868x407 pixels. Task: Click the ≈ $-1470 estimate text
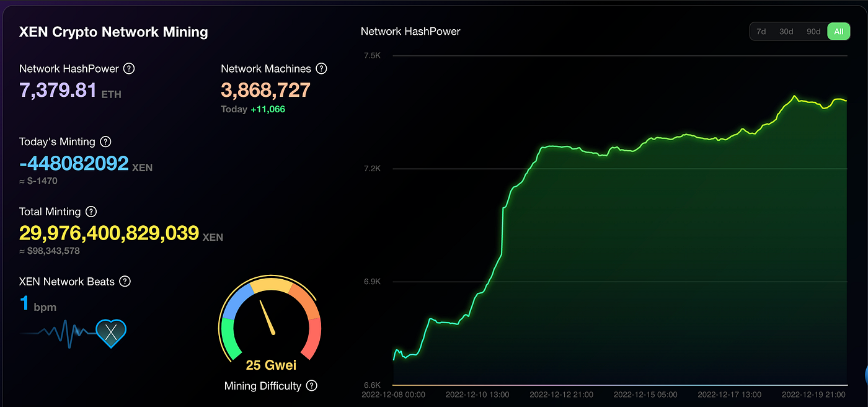[x=38, y=181]
